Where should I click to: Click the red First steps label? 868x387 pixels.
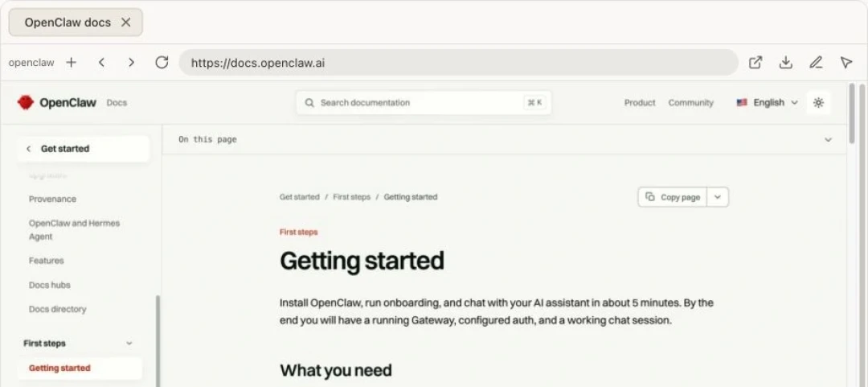[x=299, y=233]
